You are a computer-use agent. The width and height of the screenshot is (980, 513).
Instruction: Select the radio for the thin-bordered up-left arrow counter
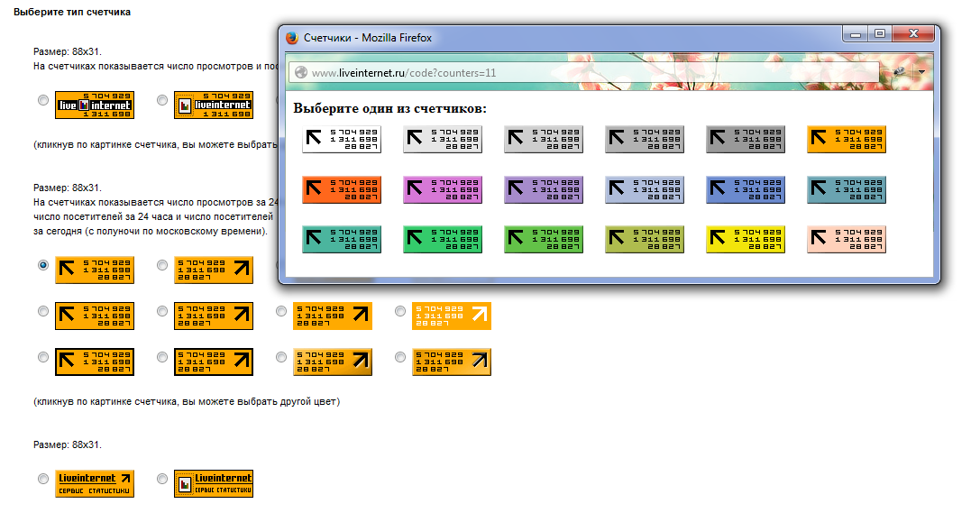pos(43,310)
